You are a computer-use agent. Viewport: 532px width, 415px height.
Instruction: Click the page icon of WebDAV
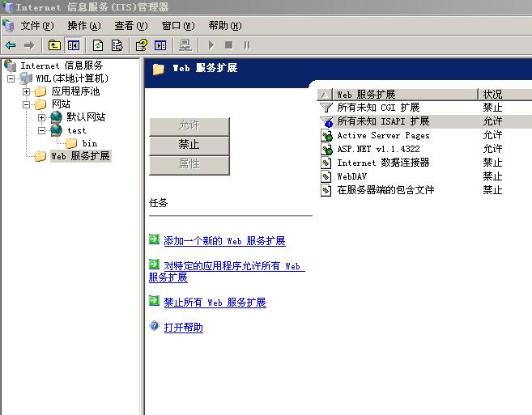coord(326,176)
